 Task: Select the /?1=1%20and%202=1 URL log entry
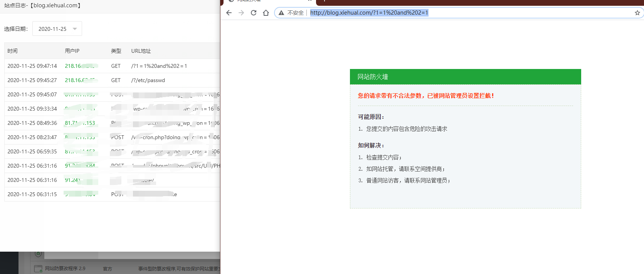[x=159, y=66]
